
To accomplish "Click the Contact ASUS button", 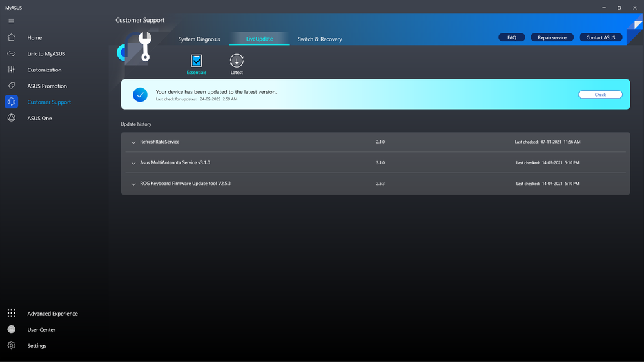I will [x=600, y=37].
